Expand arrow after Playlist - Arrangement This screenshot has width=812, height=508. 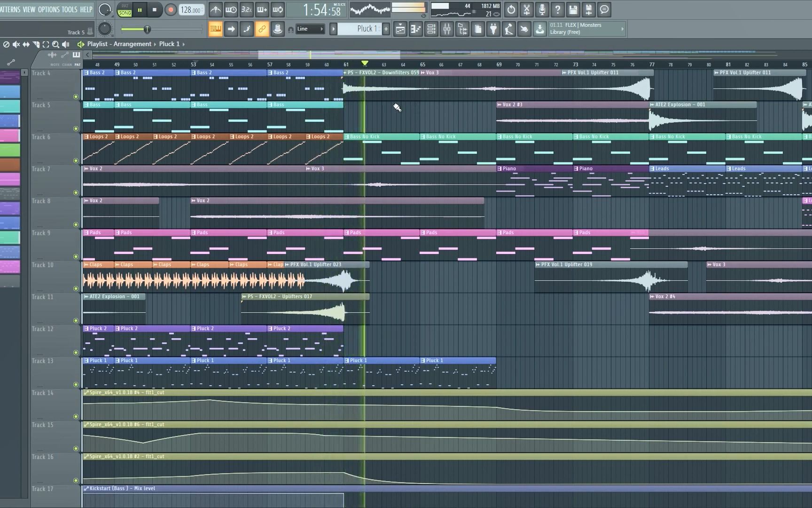[x=155, y=44]
